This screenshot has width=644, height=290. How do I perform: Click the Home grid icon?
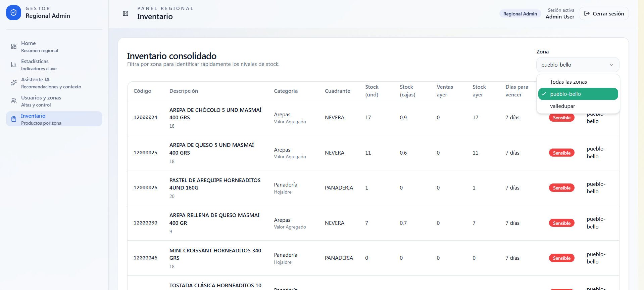pos(14,46)
